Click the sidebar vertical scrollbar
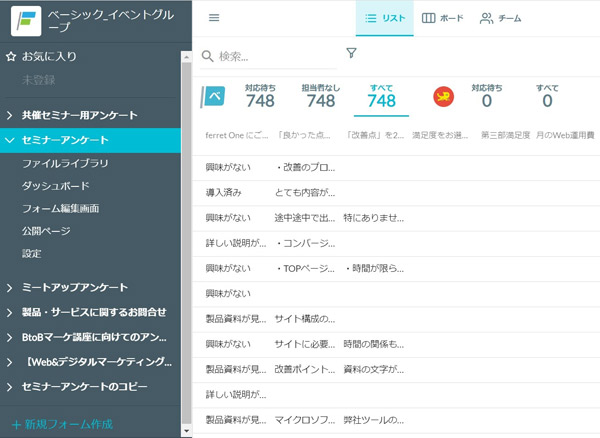This screenshot has width=600, height=438. point(186,240)
